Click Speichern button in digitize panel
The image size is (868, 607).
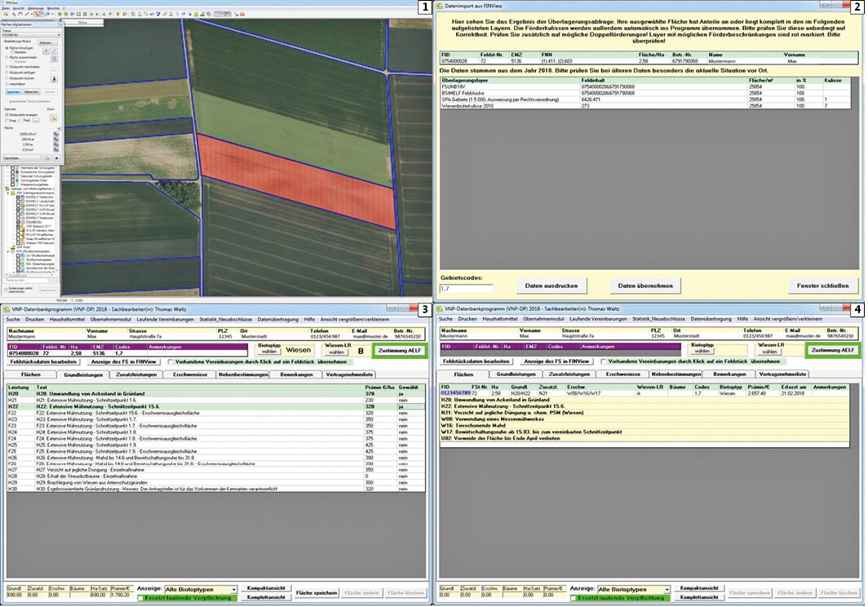tap(14, 92)
